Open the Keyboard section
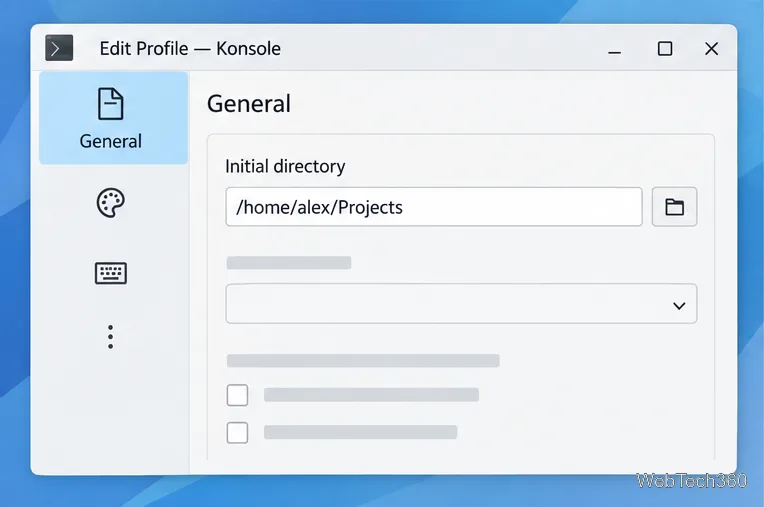764x507 pixels. (x=111, y=273)
